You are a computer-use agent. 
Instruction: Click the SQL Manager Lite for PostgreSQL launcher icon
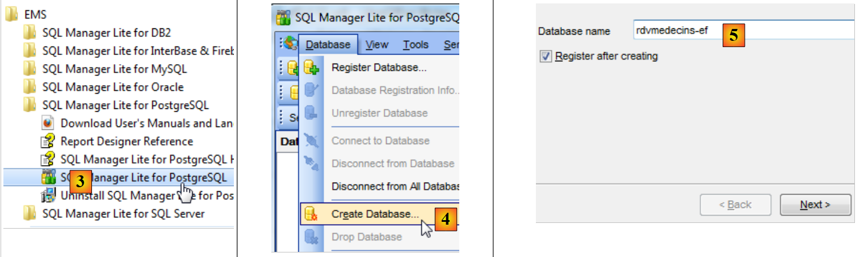[x=48, y=177]
